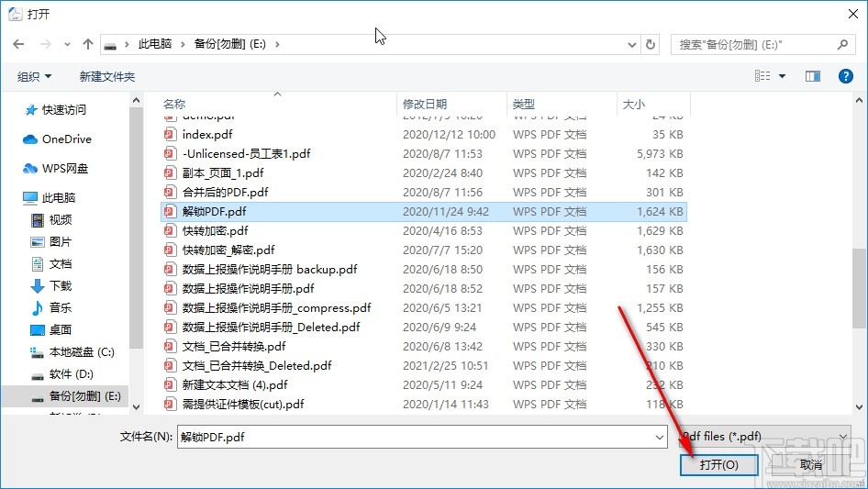Image resolution: width=868 pixels, height=489 pixels.
Task: Change view layout icon
Action: click(762, 76)
